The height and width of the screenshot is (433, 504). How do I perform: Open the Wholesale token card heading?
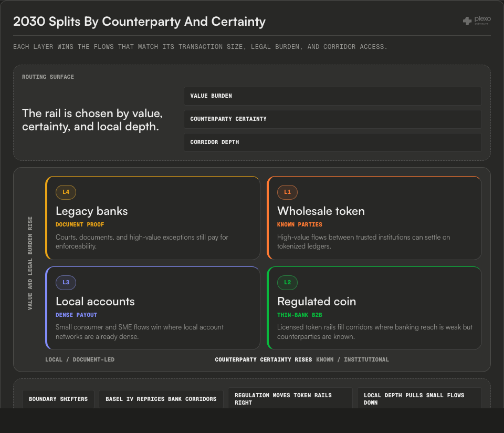tap(321, 211)
